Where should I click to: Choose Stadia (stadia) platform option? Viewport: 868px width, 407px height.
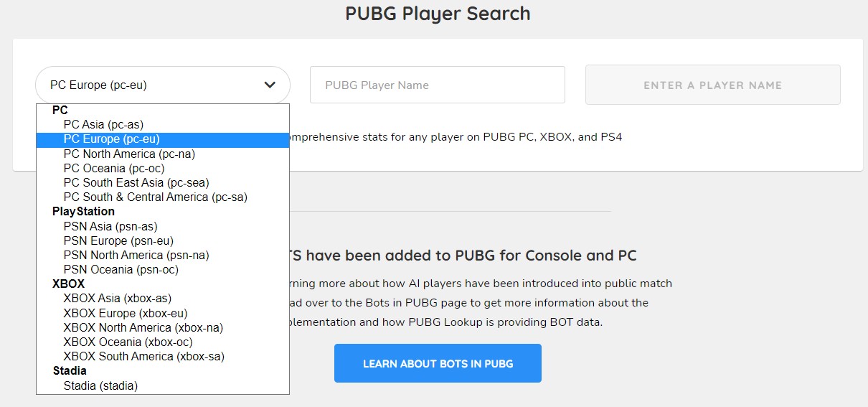(100, 385)
